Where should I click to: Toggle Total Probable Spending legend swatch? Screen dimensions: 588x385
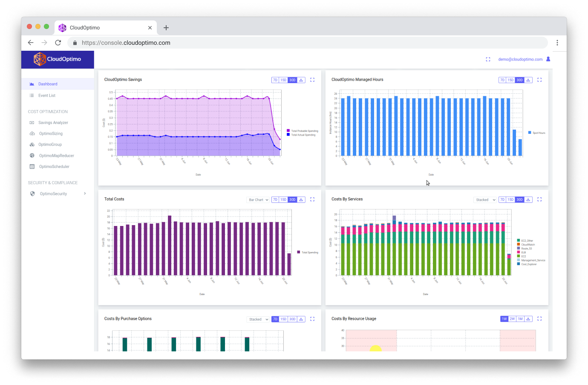coord(288,131)
